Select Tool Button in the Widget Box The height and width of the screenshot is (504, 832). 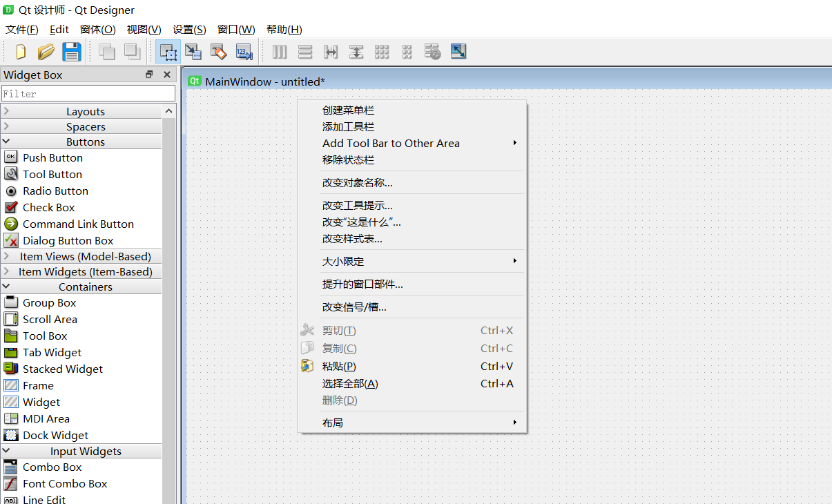click(x=52, y=174)
